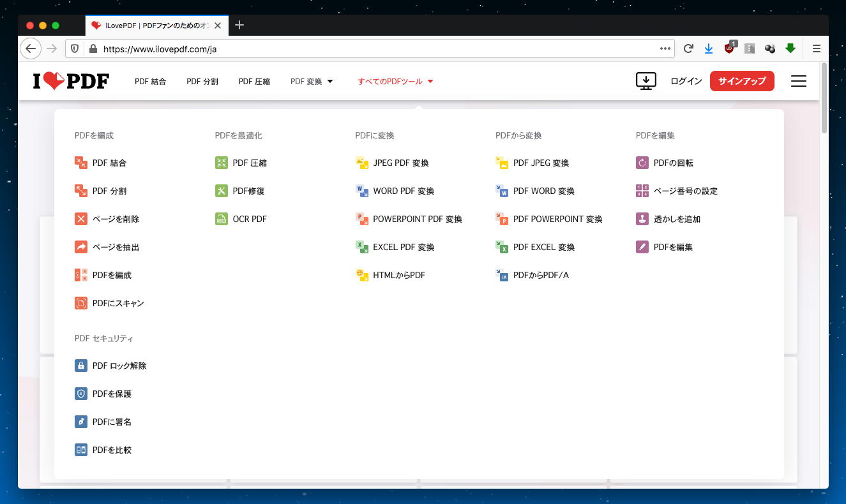Click the PDFを保護 shield icon

[81, 394]
